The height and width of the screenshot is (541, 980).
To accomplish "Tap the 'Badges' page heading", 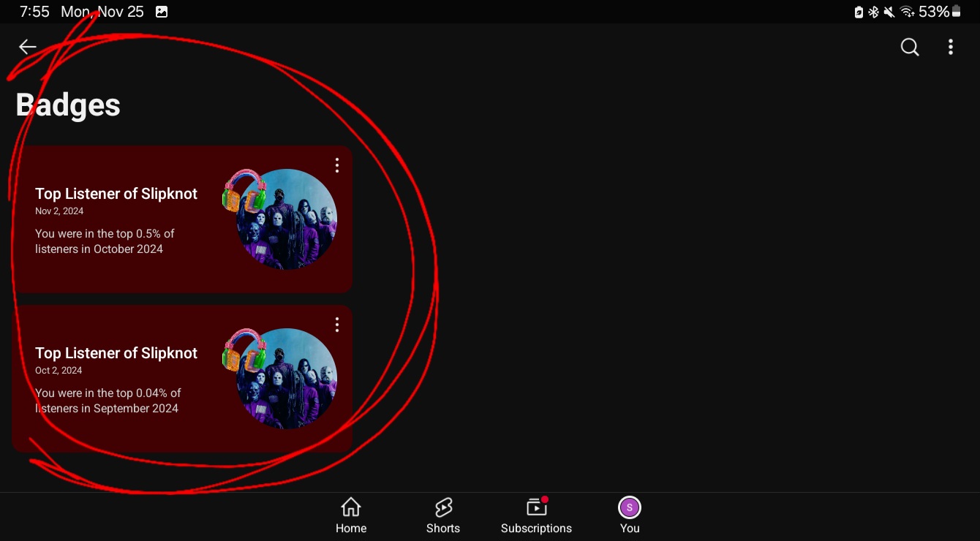I will tap(68, 105).
